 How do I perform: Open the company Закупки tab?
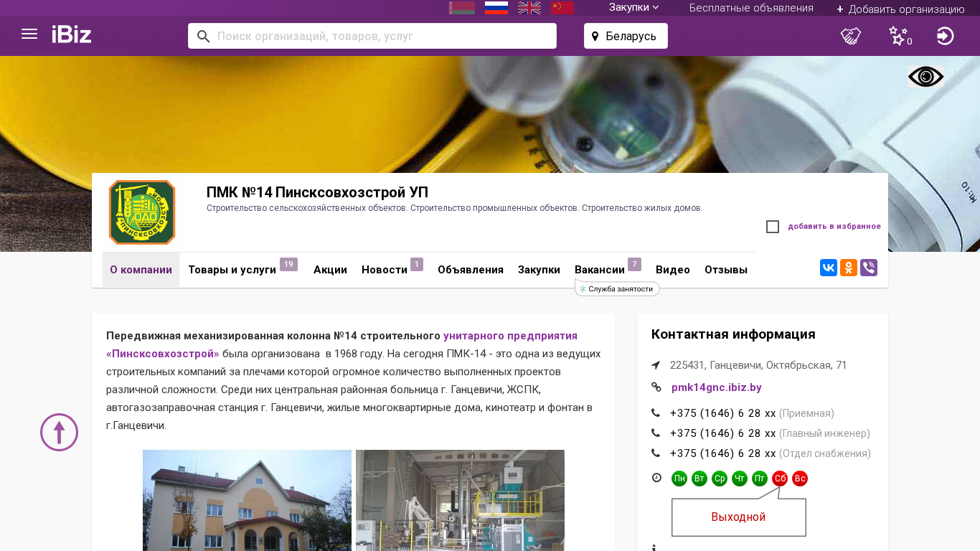(539, 270)
